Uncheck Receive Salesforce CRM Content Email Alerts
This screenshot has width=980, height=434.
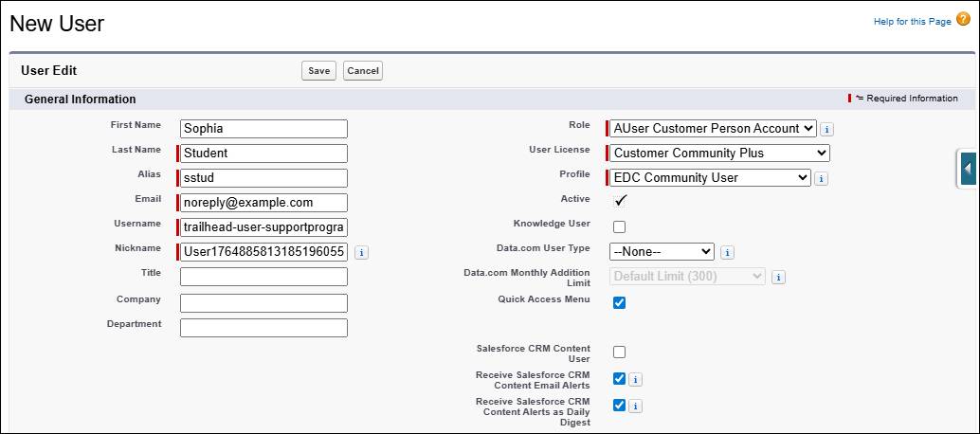620,378
